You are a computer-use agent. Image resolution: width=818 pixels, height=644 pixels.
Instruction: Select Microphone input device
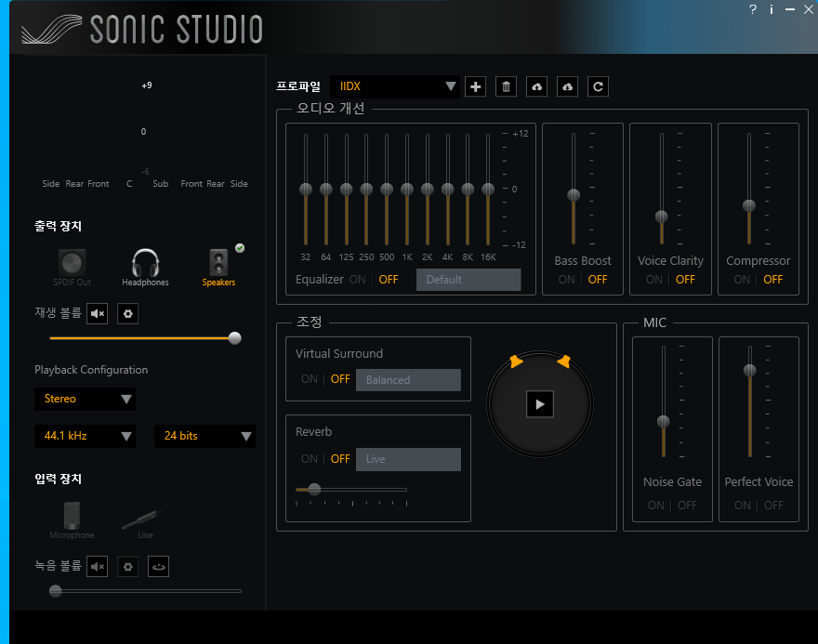point(72,520)
